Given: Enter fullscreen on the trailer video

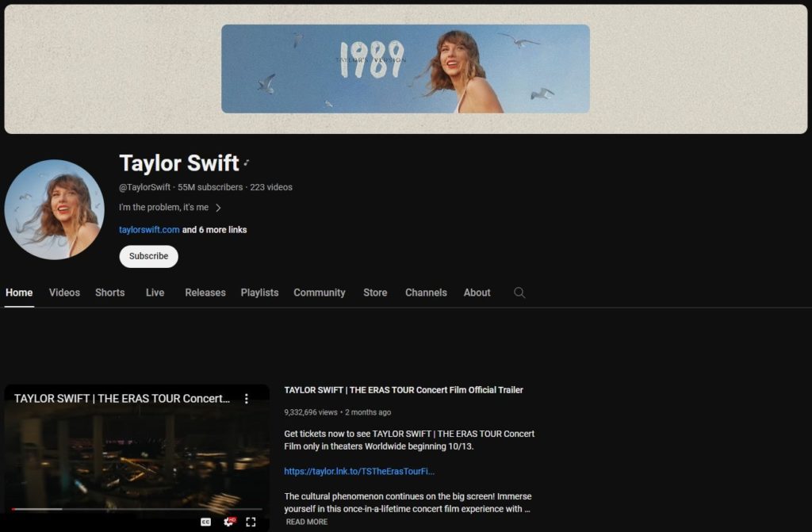Looking at the screenshot, I should pos(251,521).
